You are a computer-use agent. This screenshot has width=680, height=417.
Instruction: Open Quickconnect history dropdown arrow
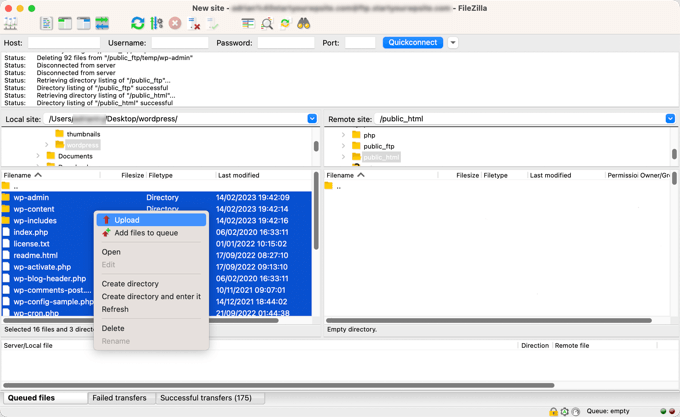tap(453, 43)
